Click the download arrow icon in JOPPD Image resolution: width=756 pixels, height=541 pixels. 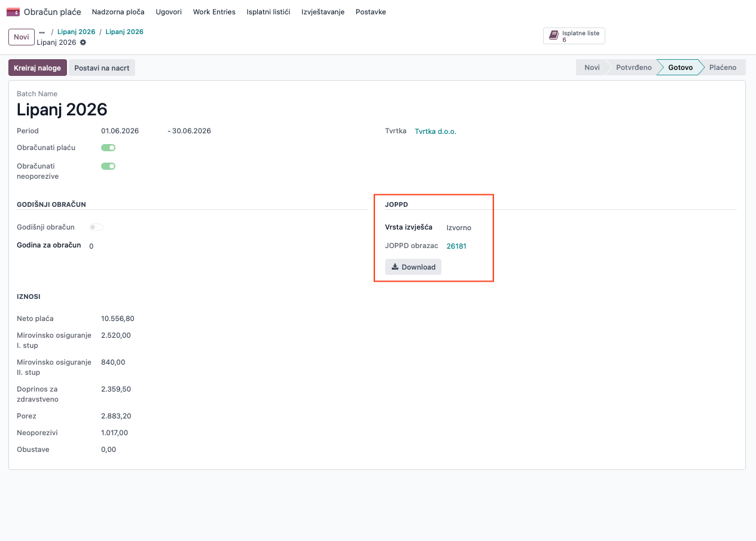(395, 267)
